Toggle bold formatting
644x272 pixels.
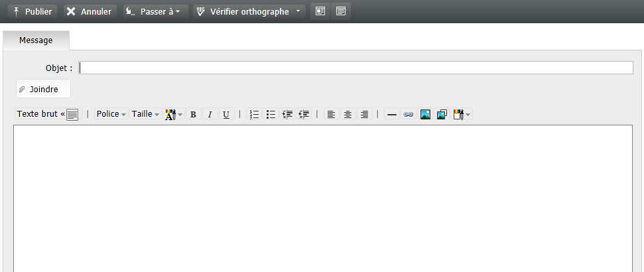coord(194,114)
